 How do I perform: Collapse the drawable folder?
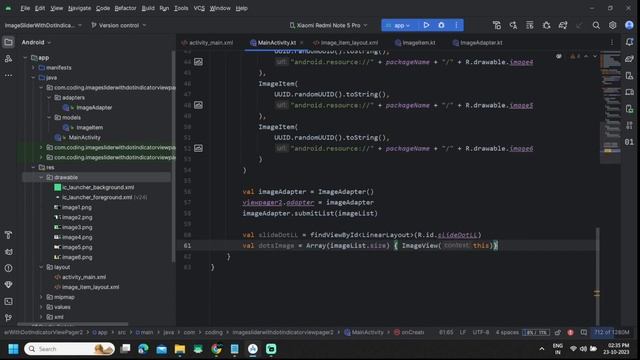[41, 177]
